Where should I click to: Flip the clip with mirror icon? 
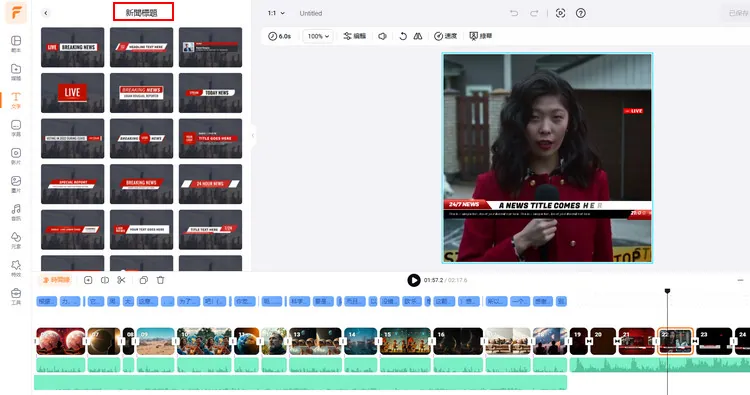[x=418, y=36]
